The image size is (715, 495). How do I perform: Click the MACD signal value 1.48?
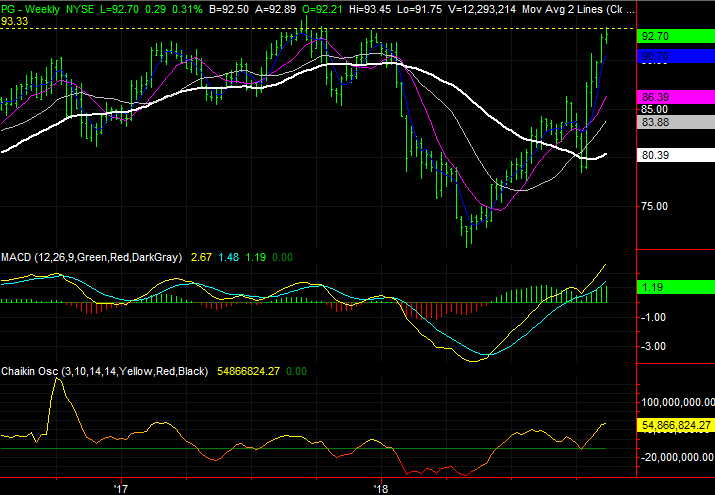228,257
